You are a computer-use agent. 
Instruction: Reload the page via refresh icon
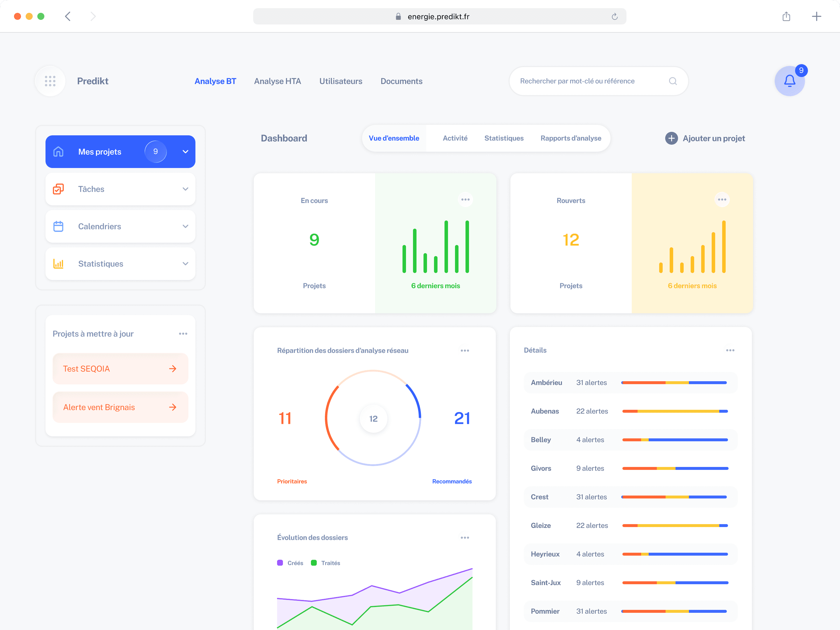(x=615, y=16)
